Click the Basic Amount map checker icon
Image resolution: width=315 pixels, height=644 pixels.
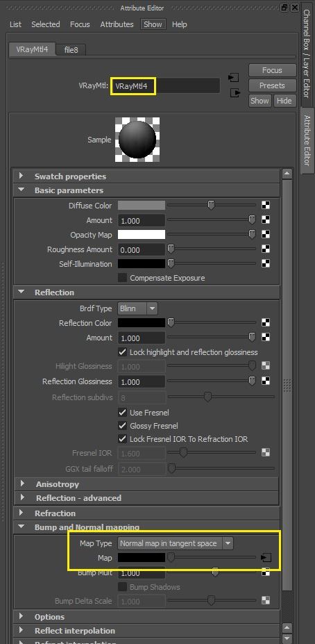point(266,220)
